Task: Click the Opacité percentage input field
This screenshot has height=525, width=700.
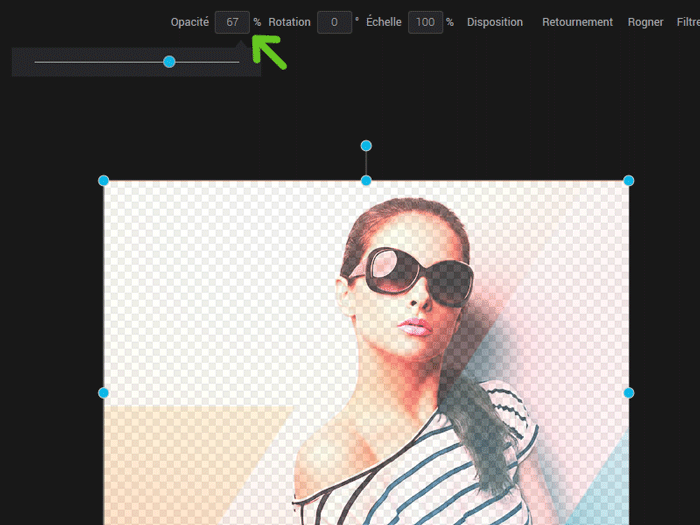Action: click(232, 22)
